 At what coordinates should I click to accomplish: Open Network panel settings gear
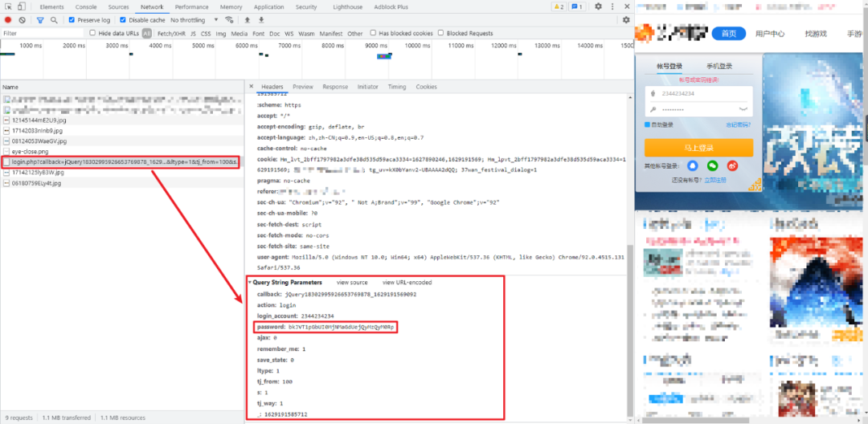[626, 20]
